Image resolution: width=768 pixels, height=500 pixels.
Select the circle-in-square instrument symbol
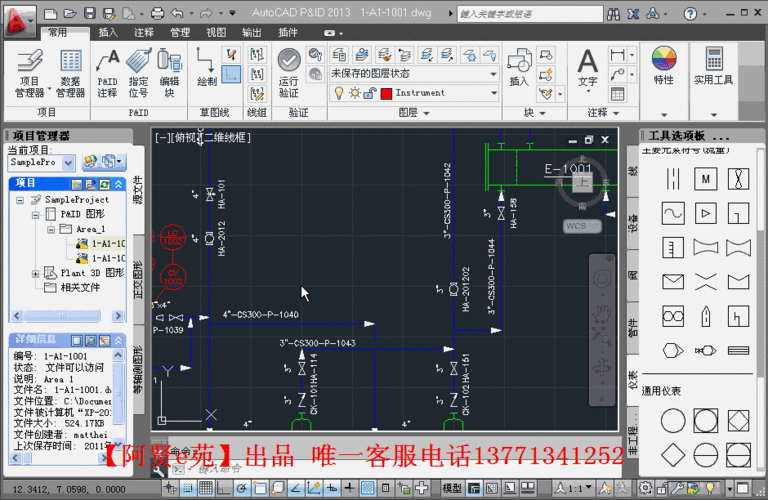[705, 421]
